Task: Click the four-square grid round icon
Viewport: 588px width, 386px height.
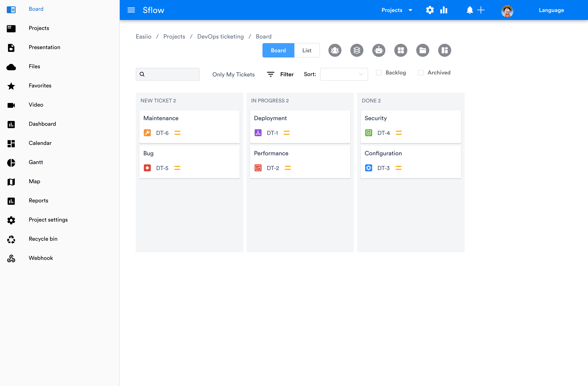Action: pyautogui.click(x=401, y=50)
